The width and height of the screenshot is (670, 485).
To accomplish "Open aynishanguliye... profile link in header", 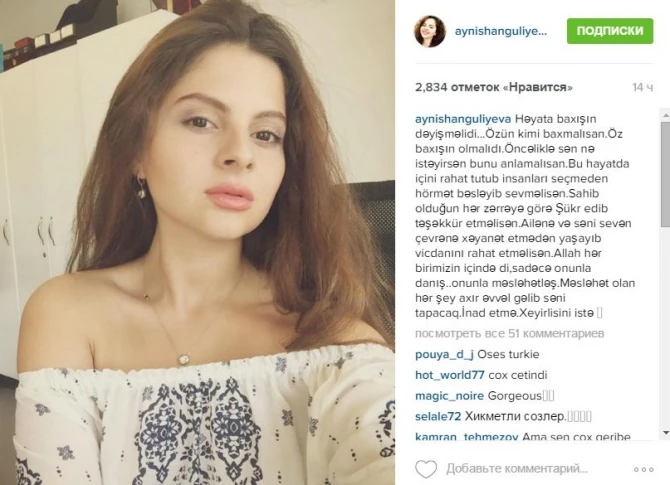I will tap(501, 31).
